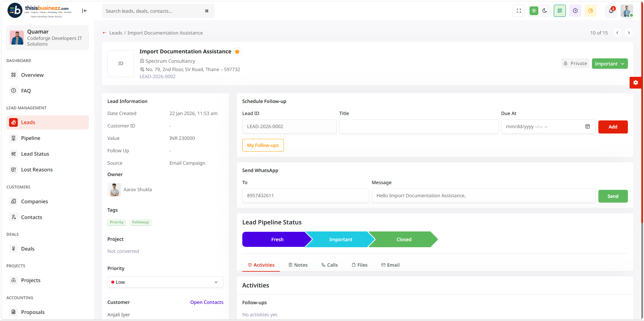Viewport: 644px width, 321px height.
Task: Open the Priority Low dropdown
Action: click(165, 282)
